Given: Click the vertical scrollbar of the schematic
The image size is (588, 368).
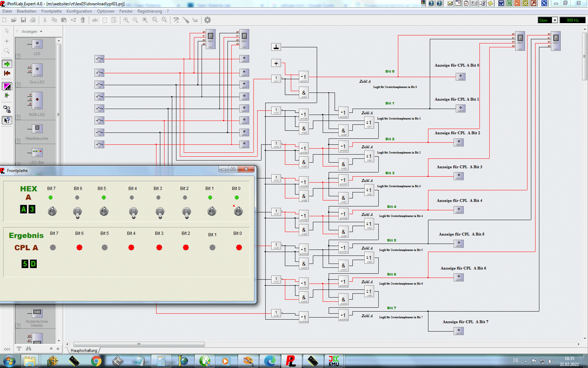Looking at the screenshot, I should (x=584, y=56).
